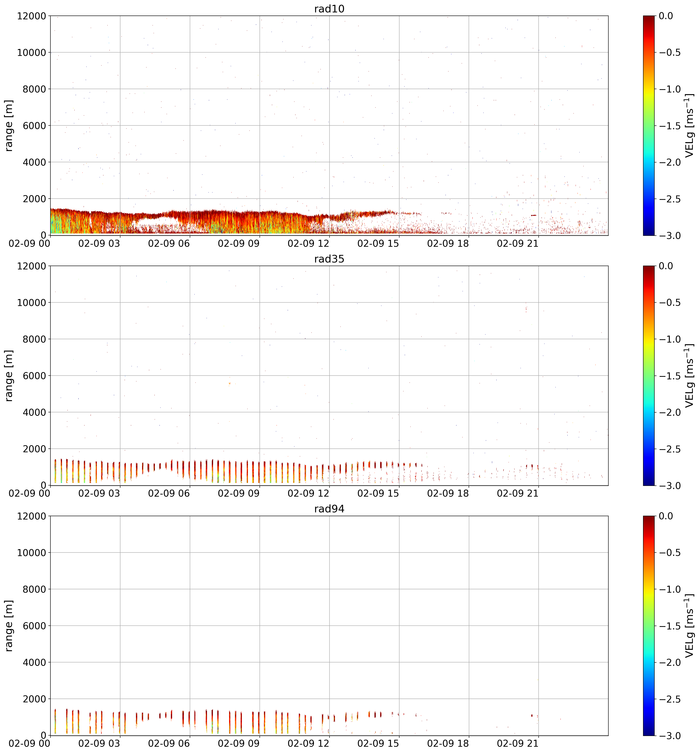This screenshot has width=700, height=753.
Task: Click rad10 y-axis tick 2000
Action: click(x=34, y=199)
